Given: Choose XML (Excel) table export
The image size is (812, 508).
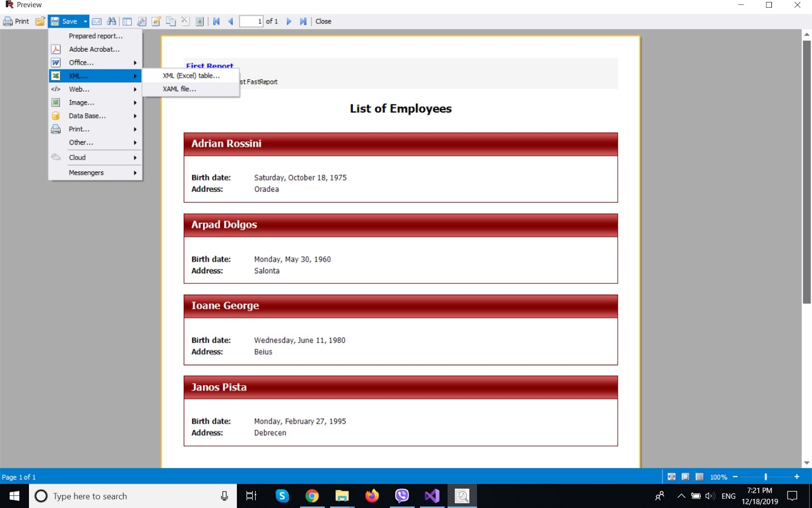Looking at the screenshot, I should pyautogui.click(x=190, y=75).
